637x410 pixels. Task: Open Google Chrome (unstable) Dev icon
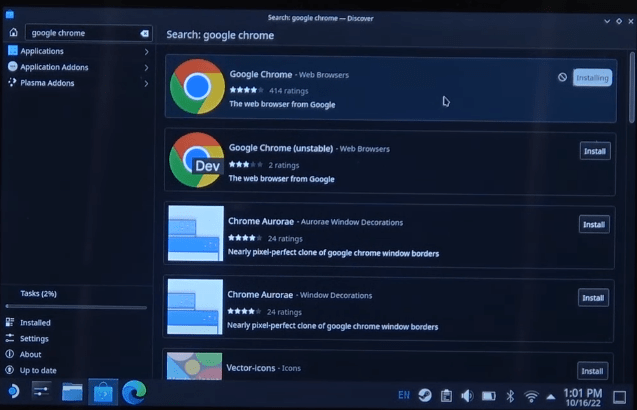point(196,160)
